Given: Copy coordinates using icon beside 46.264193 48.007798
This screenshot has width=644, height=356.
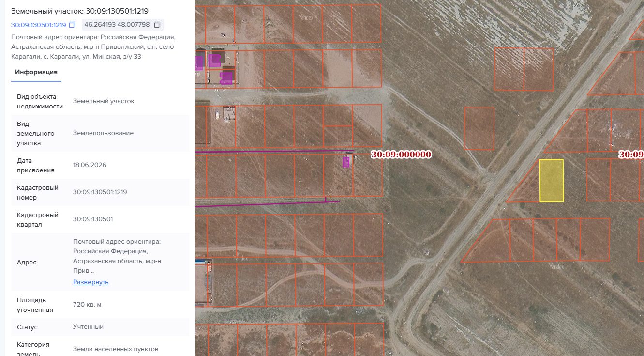Looking at the screenshot, I should 157,25.
